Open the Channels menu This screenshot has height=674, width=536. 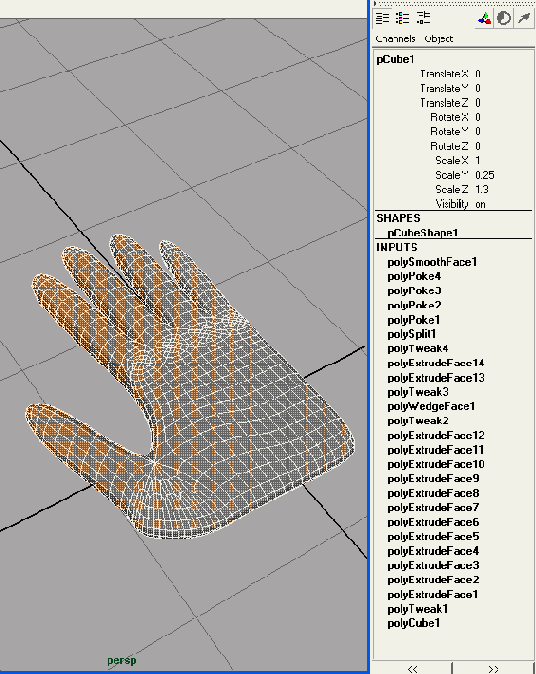click(395, 39)
